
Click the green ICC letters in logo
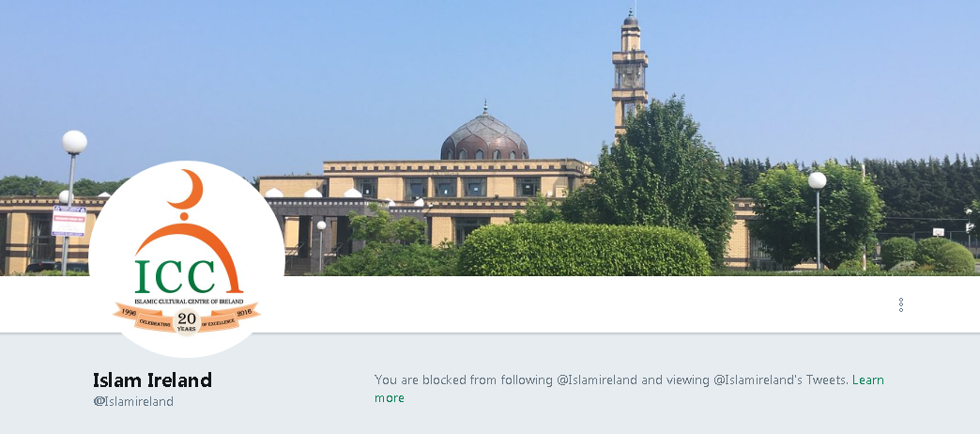pyautogui.click(x=176, y=276)
